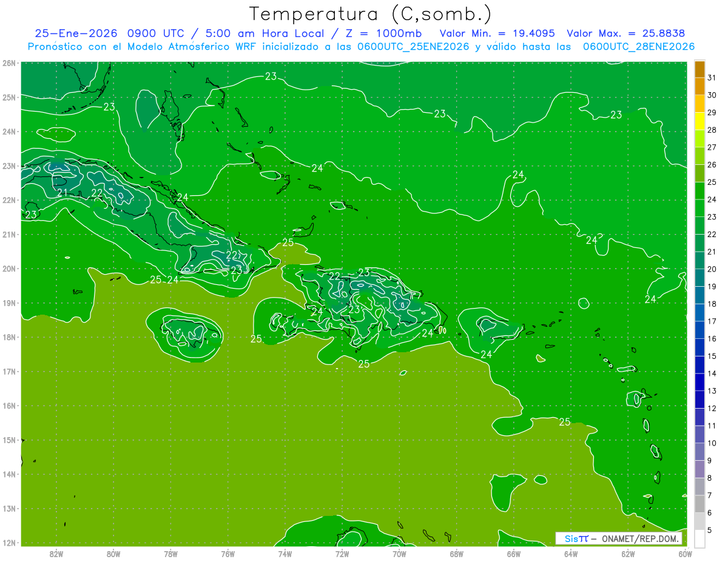Click latitude label "13N"
The width and height of the screenshot is (728, 562).
point(8,509)
